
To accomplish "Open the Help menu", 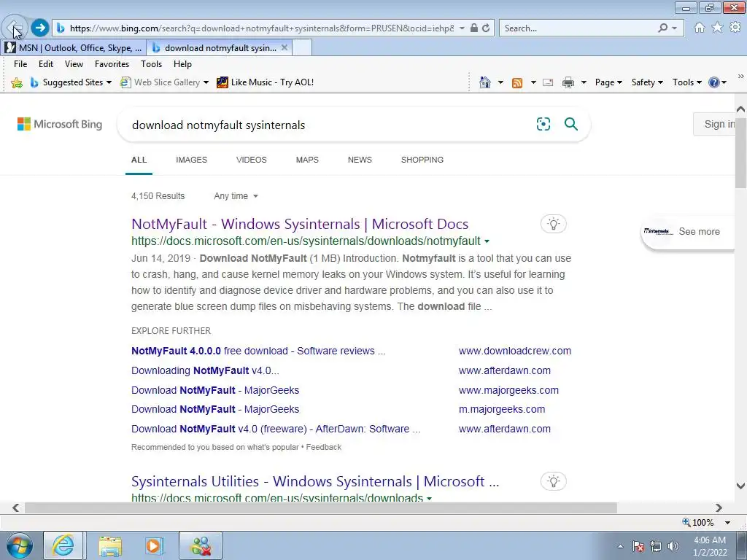I will 182,64.
